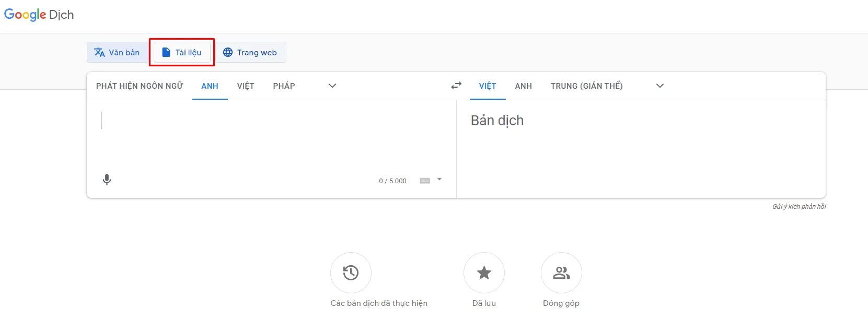The image size is (868, 320).
Task: Click the 0 / 5.000 character counter
Action: pyautogui.click(x=392, y=181)
